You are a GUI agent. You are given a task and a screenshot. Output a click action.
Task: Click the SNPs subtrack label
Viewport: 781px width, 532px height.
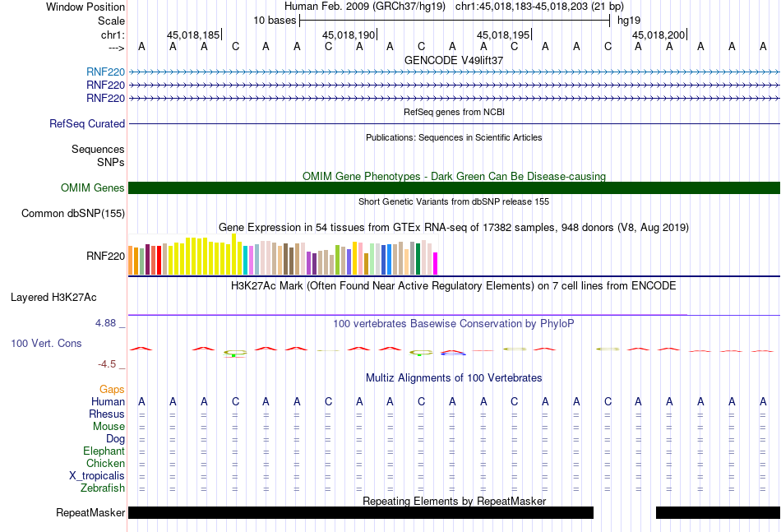tap(111, 162)
